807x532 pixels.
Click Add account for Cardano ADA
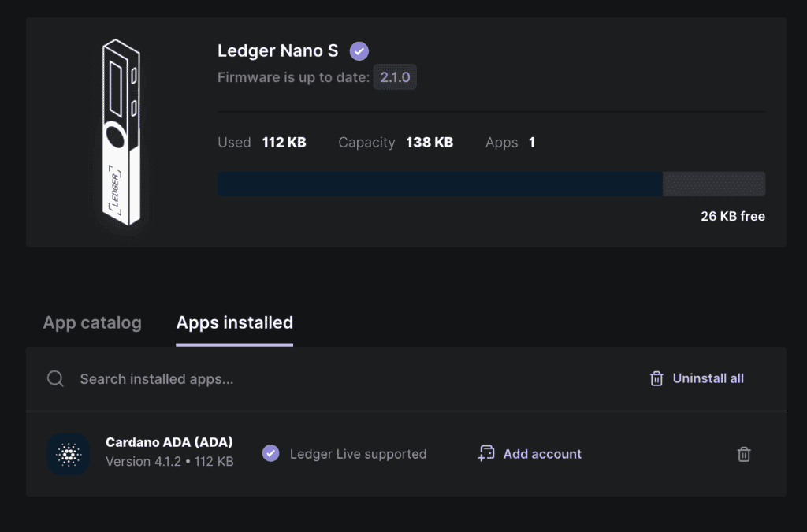point(541,454)
